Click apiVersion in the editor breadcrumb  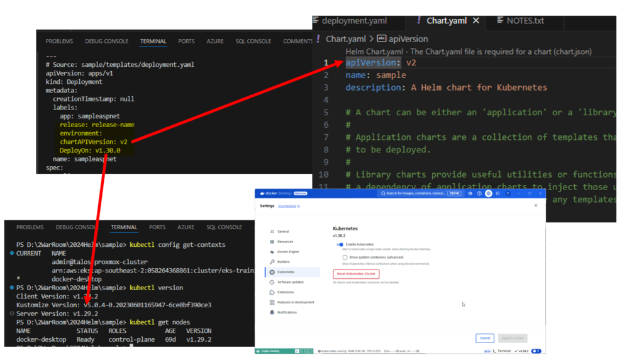coord(408,39)
